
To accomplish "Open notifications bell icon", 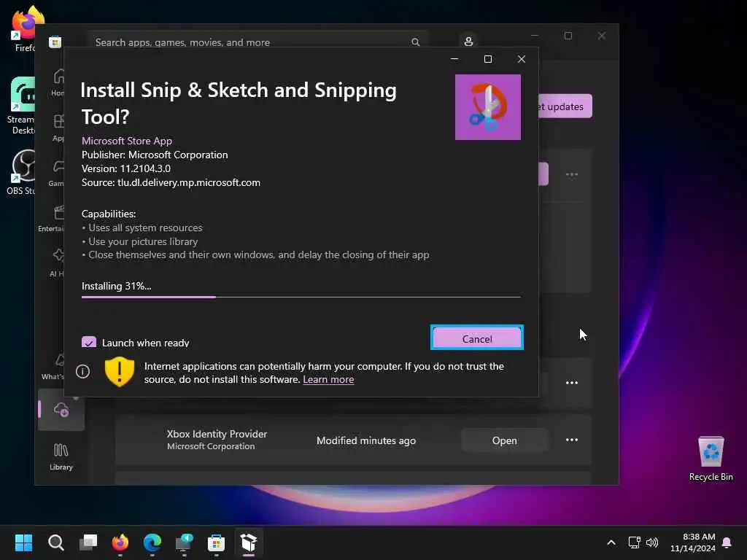I will point(727,542).
